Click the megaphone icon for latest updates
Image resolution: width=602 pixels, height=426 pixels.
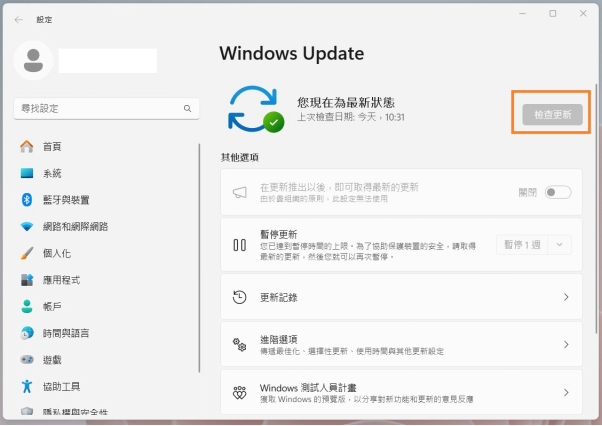(240, 192)
